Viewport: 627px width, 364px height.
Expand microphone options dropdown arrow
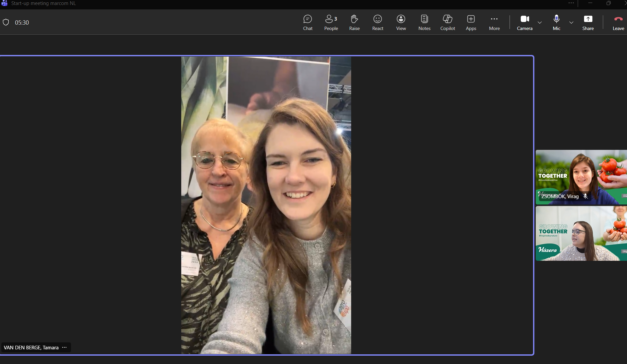tap(571, 23)
